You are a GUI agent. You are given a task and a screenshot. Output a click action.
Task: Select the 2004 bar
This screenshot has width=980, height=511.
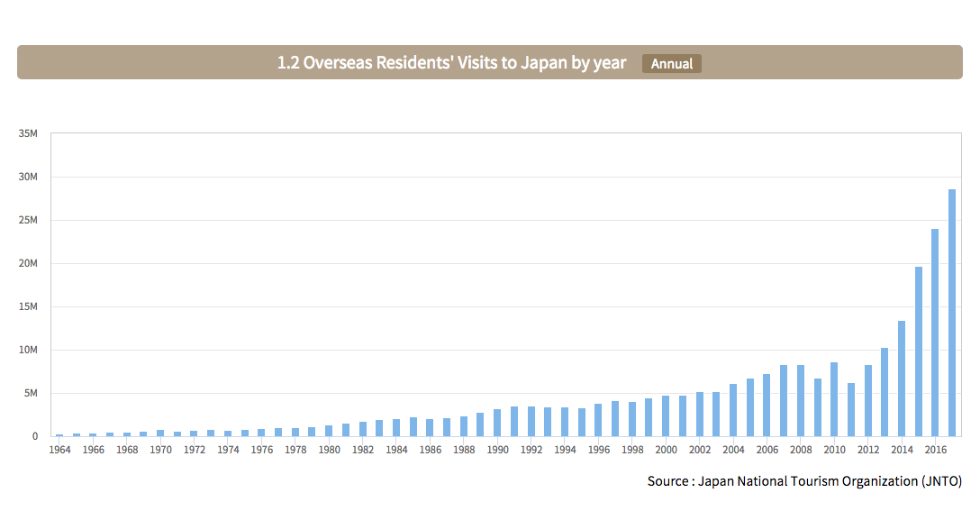point(733,410)
